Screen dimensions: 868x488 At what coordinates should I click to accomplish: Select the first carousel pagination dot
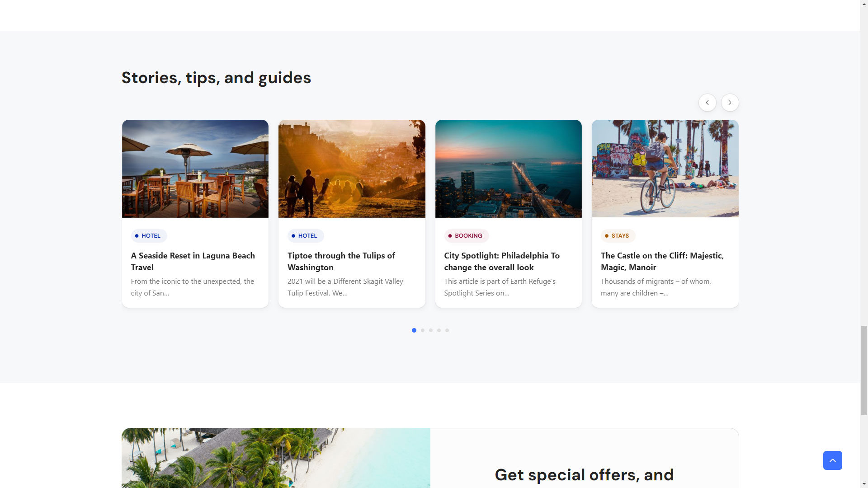tap(414, 330)
